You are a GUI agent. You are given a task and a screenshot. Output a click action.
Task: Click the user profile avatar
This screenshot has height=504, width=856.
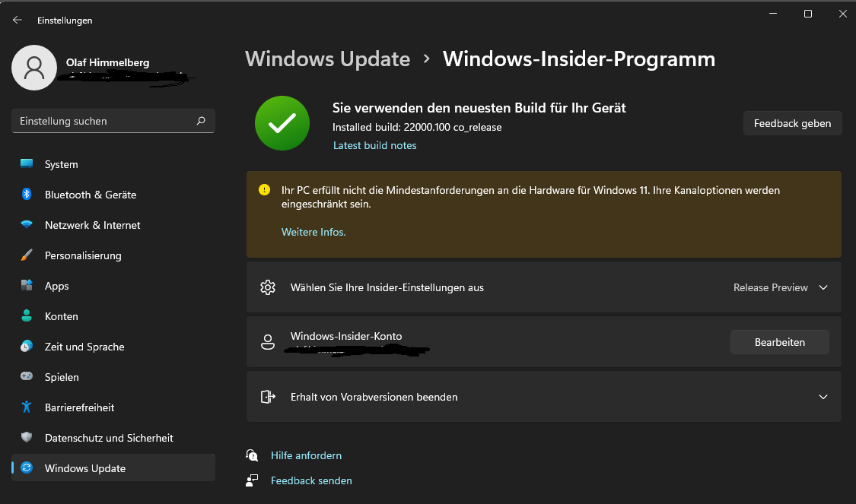(x=34, y=68)
